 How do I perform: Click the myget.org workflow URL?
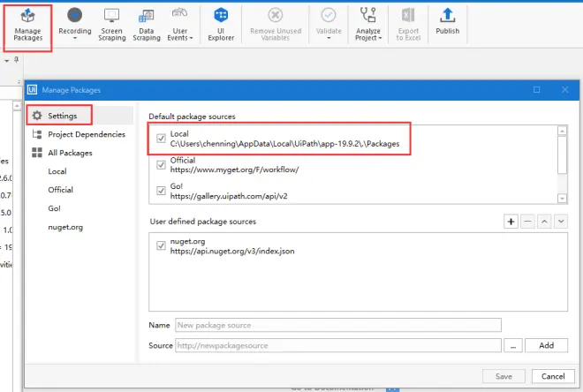(x=234, y=170)
